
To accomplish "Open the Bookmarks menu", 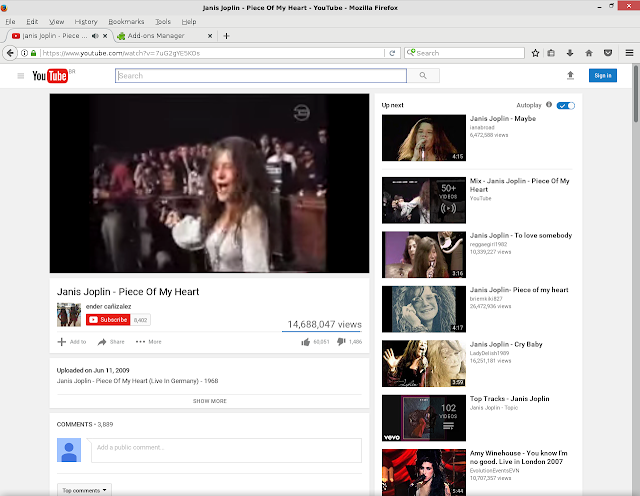I will click(x=126, y=22).
